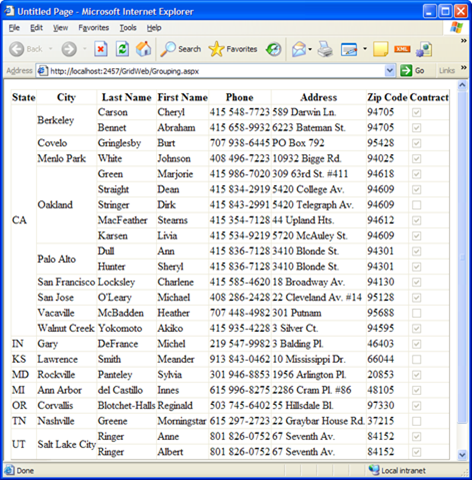Refresh the page with Refresh icon
The height and width of the screenshot is (480, 472).
(x=122, y=49)
